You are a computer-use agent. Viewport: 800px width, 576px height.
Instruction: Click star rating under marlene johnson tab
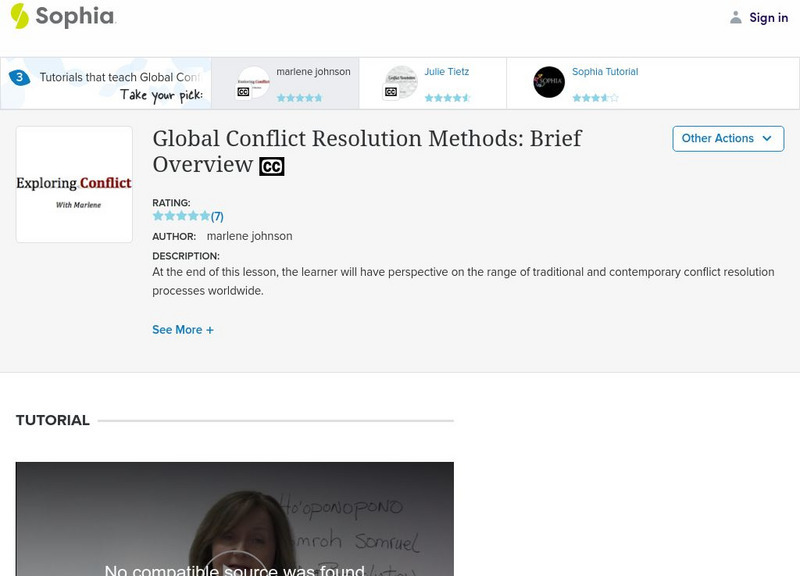[x=299, y=97]
